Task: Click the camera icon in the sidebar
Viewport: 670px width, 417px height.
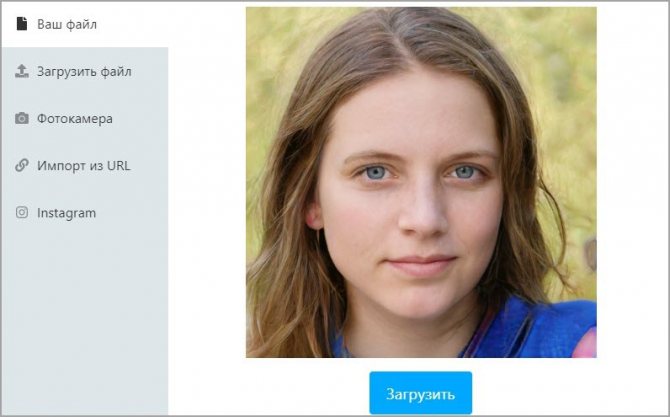Action: 22,118
